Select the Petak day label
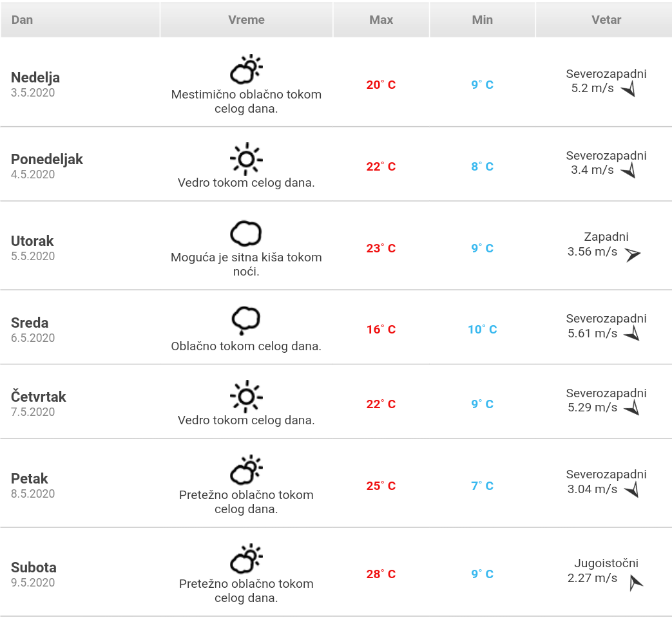The image size is (672, 620). pos(30,478)
